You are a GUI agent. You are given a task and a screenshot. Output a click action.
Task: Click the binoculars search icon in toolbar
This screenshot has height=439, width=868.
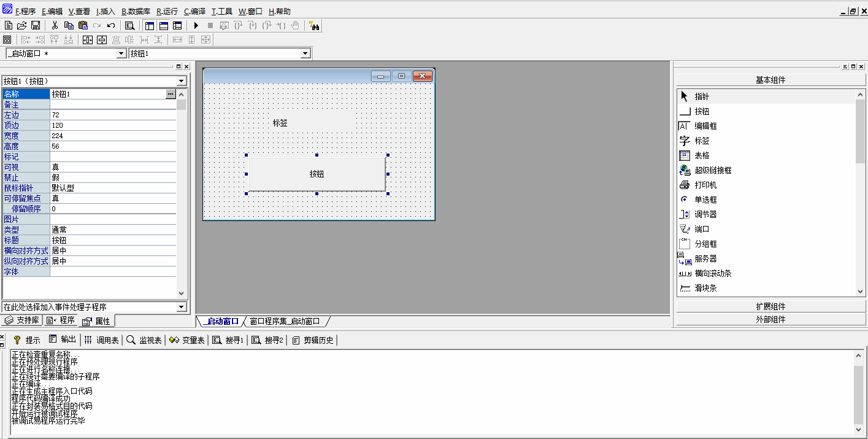coord(314,25)
